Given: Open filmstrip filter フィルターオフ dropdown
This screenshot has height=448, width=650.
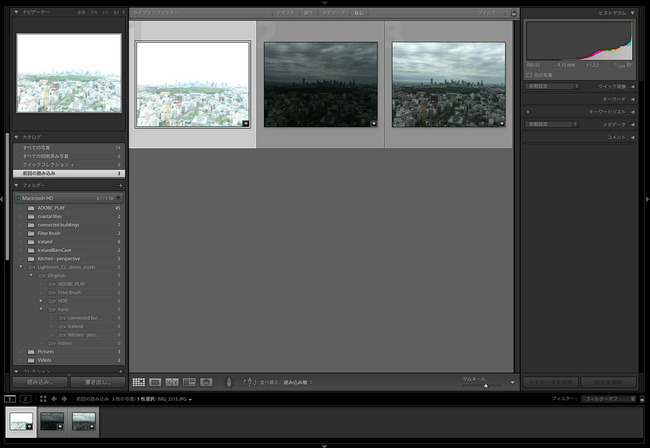Looking at the screenshot, I should (608, 399).
